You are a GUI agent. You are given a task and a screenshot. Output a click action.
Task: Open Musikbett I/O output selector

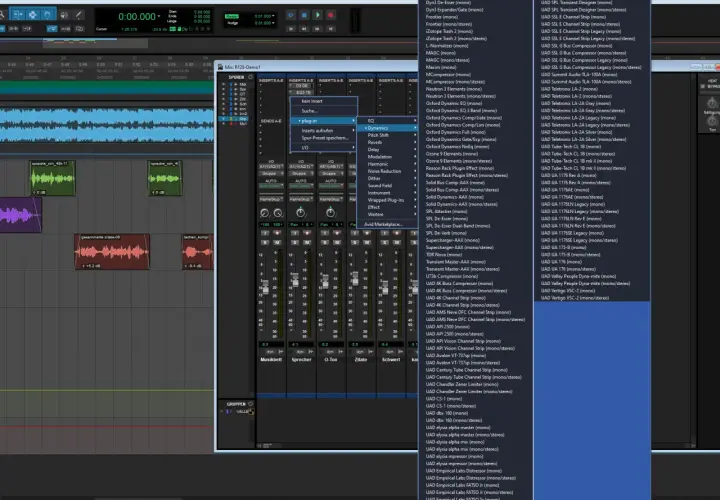271,167
